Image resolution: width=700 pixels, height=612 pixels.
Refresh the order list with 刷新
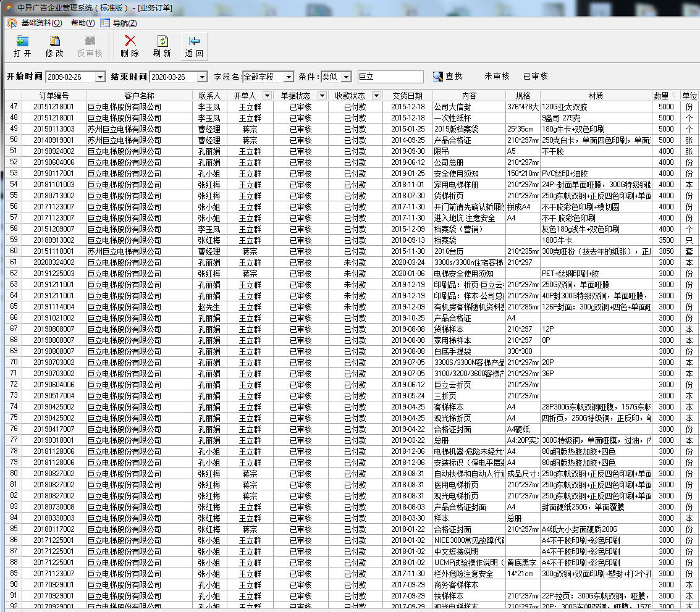click(x=162, y=41)
